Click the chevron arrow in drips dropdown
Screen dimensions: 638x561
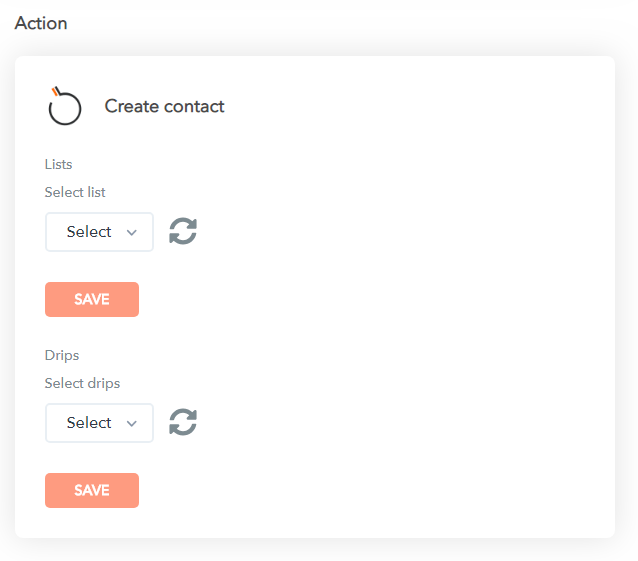(132, 423)
